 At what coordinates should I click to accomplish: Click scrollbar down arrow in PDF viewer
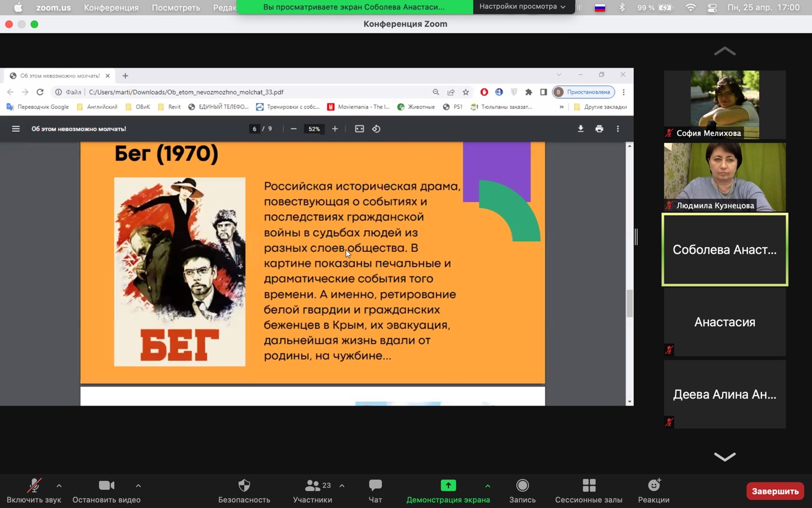tap(630, 401)
